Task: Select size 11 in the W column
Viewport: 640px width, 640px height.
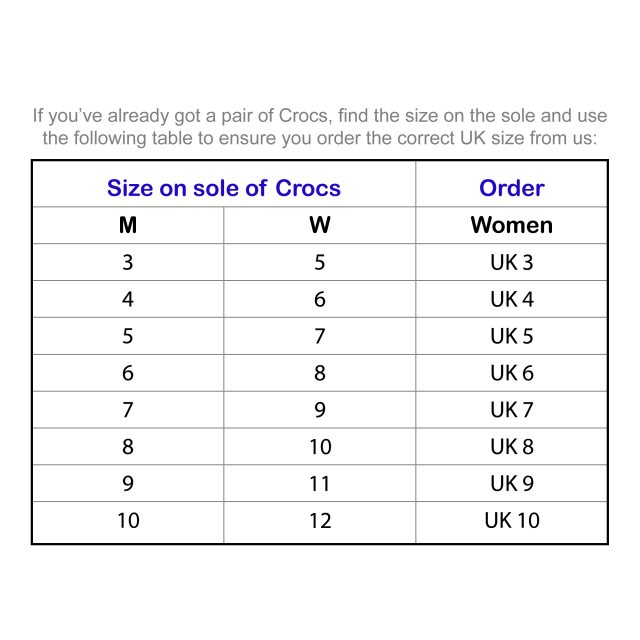Action: coord(320,484)
